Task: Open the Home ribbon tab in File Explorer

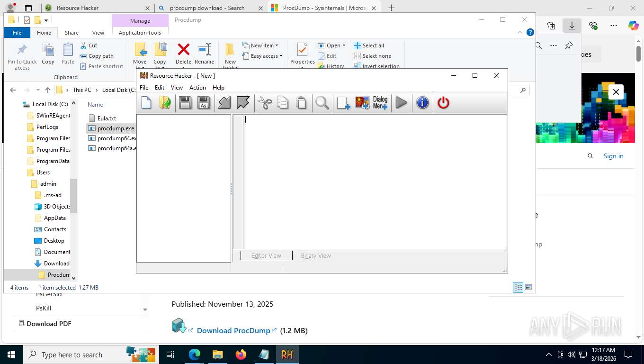Action: pos(44,33)
